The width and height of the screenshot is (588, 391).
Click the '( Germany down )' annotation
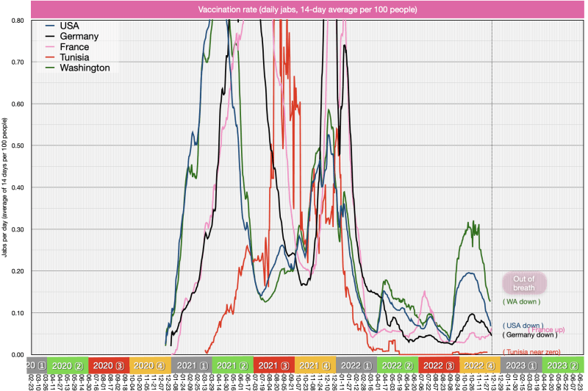tap(529, 334)
